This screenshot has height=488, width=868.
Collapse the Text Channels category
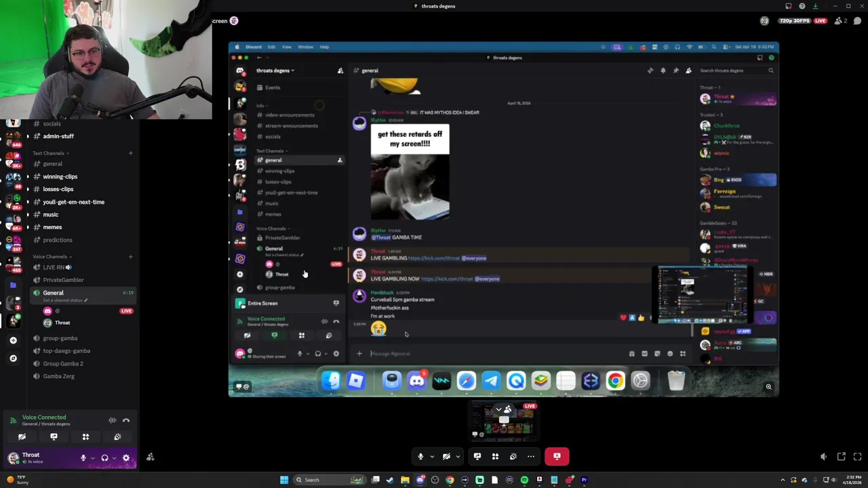click(52, 153)
